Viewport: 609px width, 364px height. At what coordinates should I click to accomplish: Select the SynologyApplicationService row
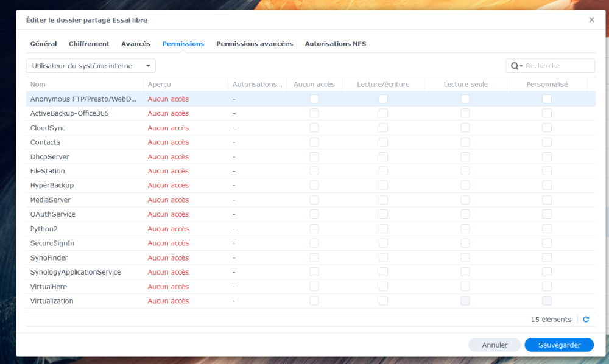click(x=76, y=272)
